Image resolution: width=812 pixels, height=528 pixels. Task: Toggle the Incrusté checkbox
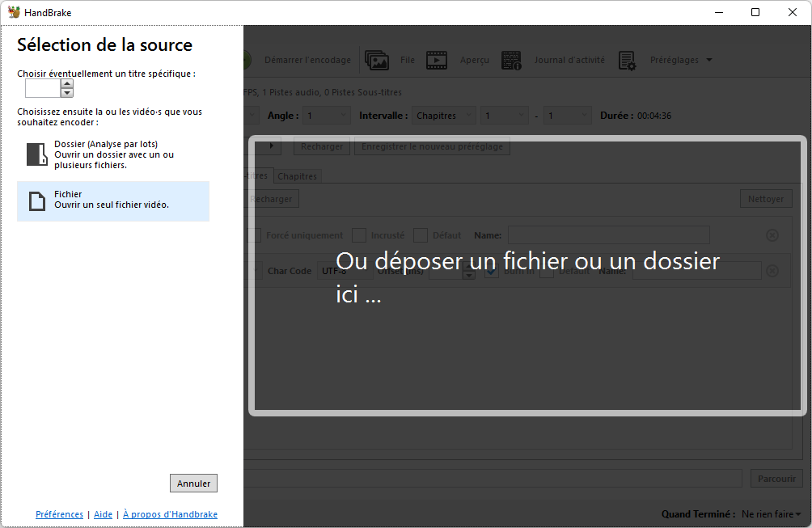[x=359, y=235]
